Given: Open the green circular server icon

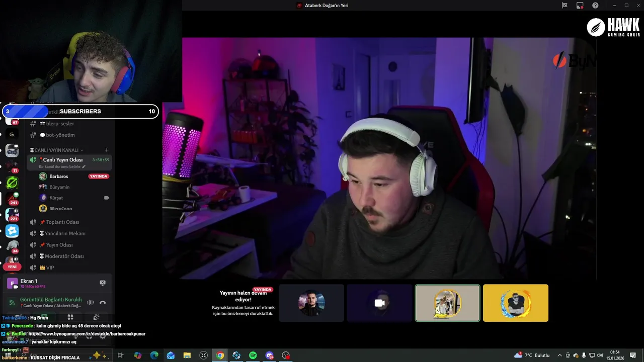Looking at the screenshot, I should [12, 183].
